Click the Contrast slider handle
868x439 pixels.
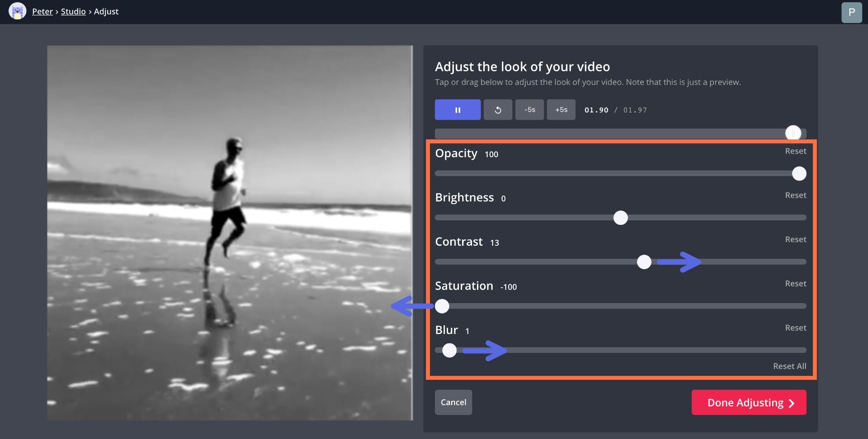click(644, 262)
